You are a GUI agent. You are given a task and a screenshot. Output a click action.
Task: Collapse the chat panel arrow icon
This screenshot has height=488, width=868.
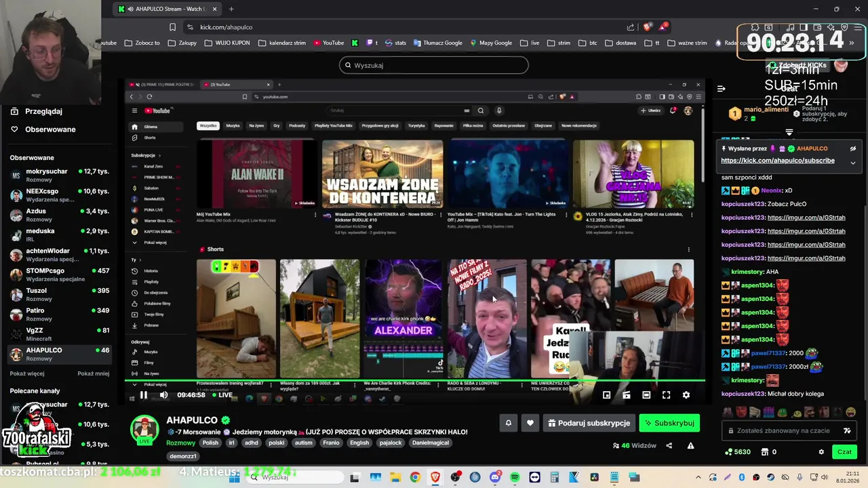point(722,89)
